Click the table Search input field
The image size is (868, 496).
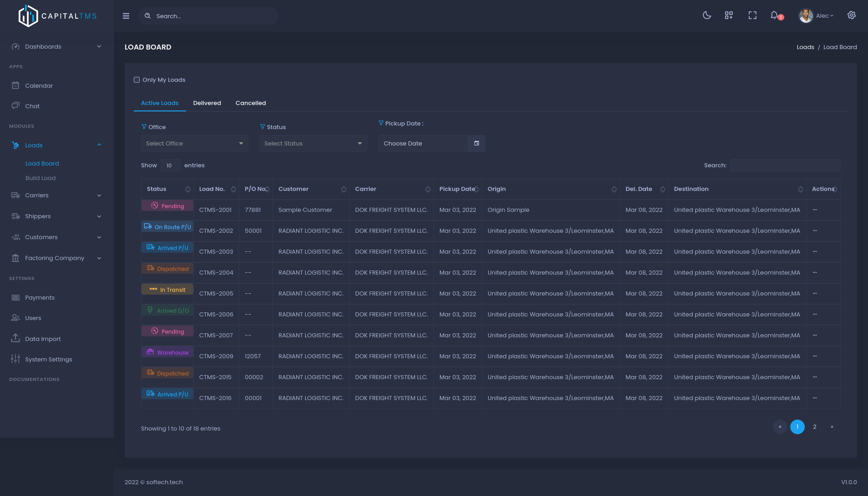pyautogui.click(x=784, y=165)
